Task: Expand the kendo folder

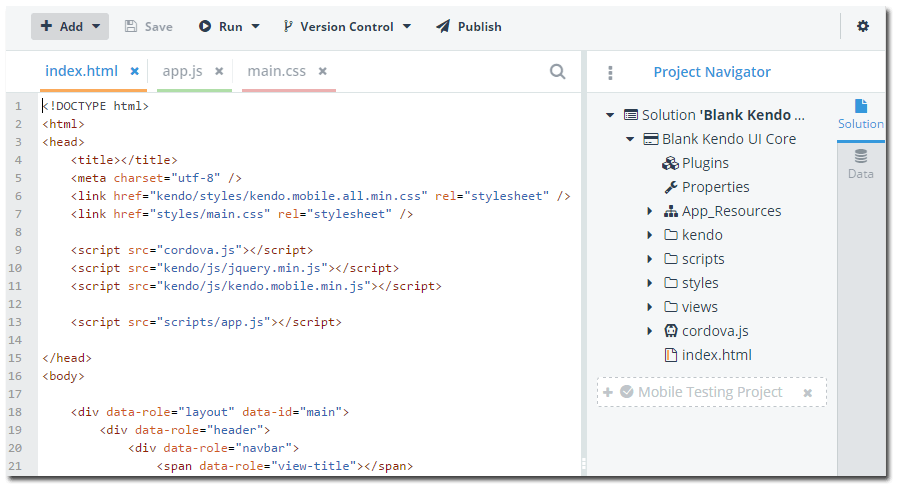Action: pyautogui.click(x=650, y=235)
